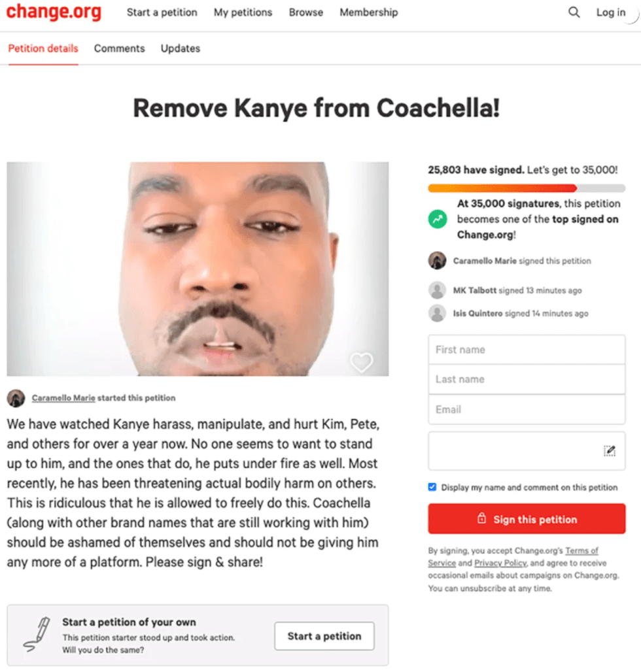The height and width of the screenshot is (672, 641).
Task: Open the Privacy Policy link
Action: pos(500,563)
